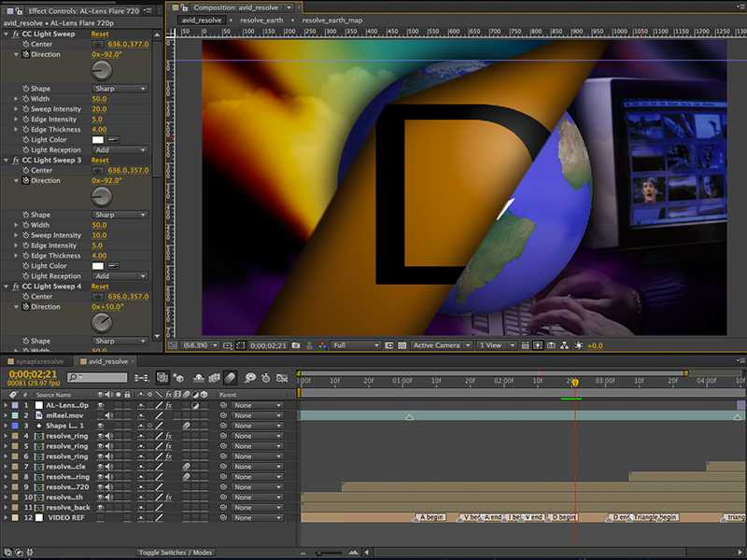Expand layer 2 mReel.mov properties
747x560 pixels.
(6, 415)
